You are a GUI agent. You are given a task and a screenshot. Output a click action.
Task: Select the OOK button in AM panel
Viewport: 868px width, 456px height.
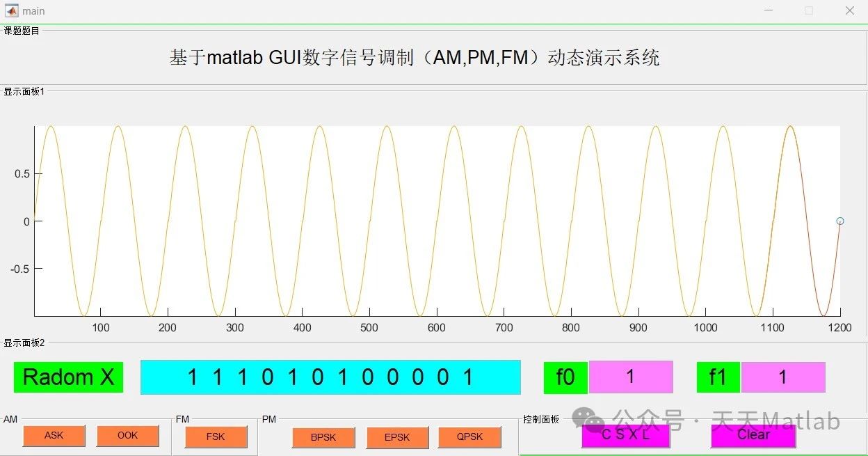pyautogui.click(x=127, y=436)
